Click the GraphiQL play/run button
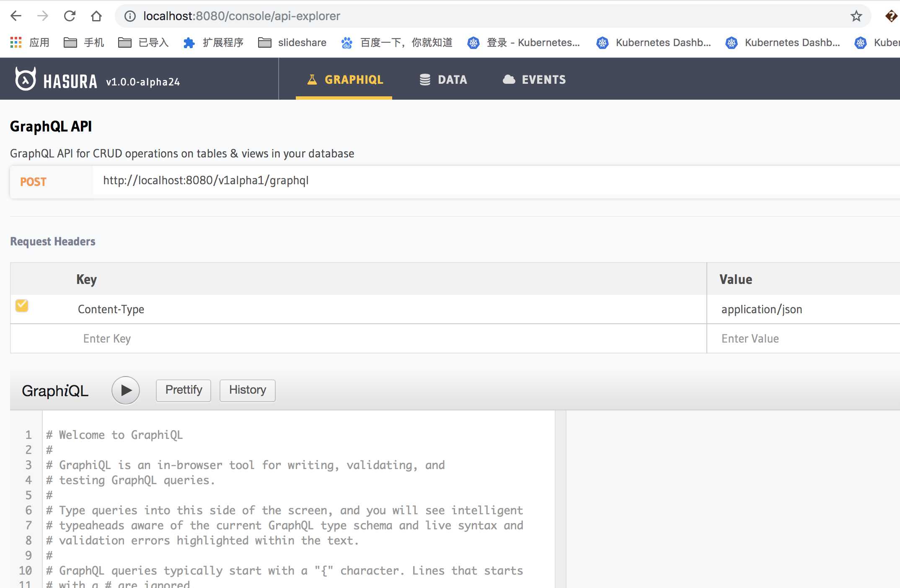The height and width of the screenshot is (588, 900). coord(125,389)
